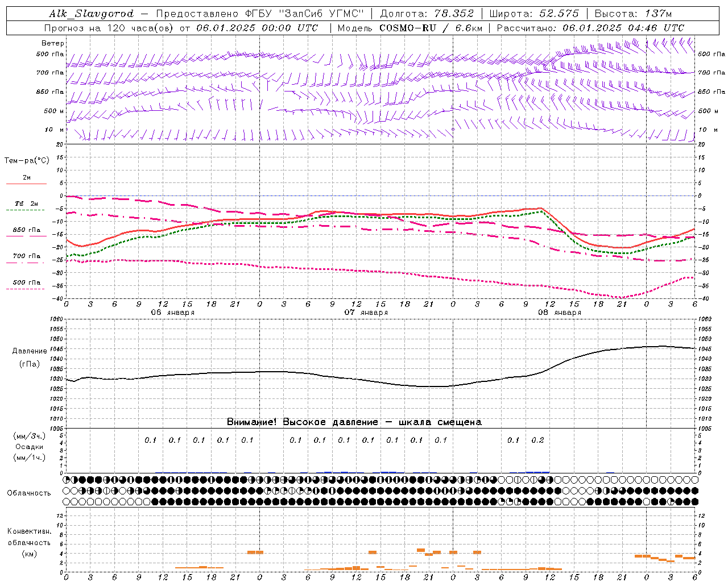Click the "Давление" pressure panel label
Viewport: 728px width, 582px height.
(30, 351)
